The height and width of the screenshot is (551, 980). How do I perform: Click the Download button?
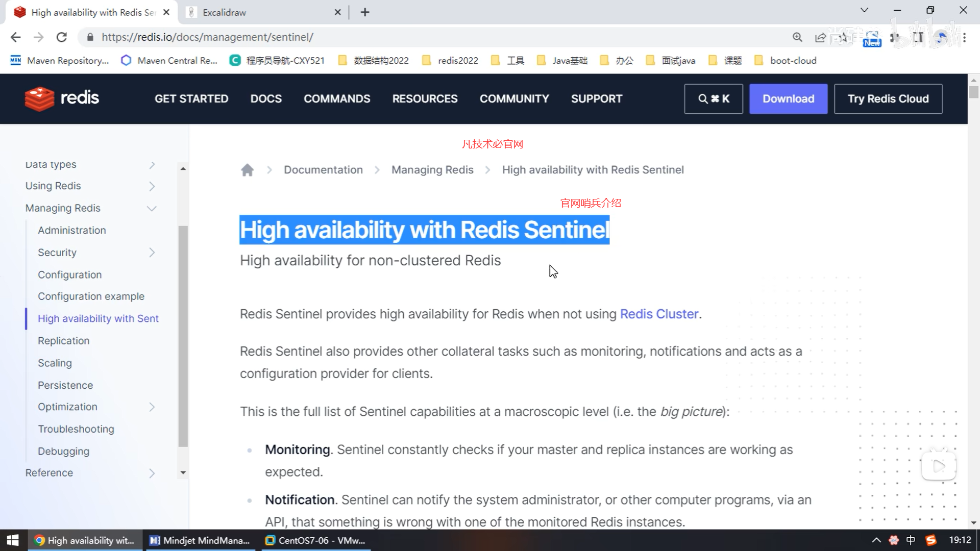[x=788, y=98]
